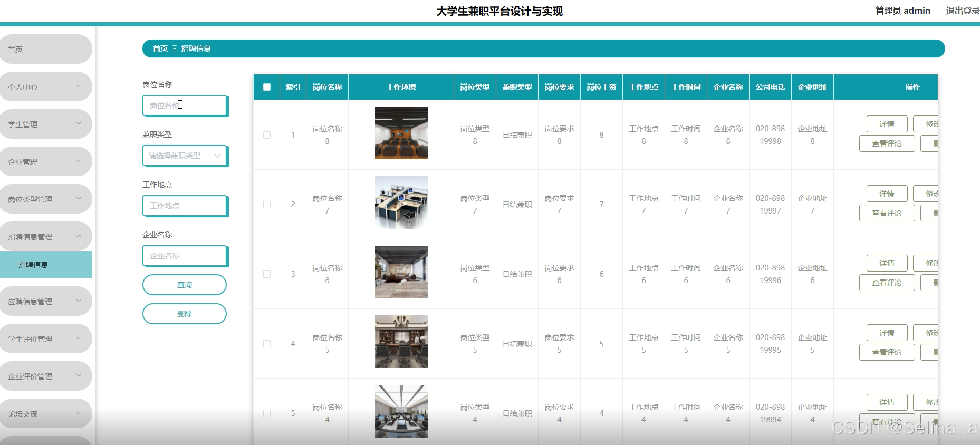Click 查看评论 for 岗位名称8 row
The height and width of the screenshot is (445, 980).
887,143
